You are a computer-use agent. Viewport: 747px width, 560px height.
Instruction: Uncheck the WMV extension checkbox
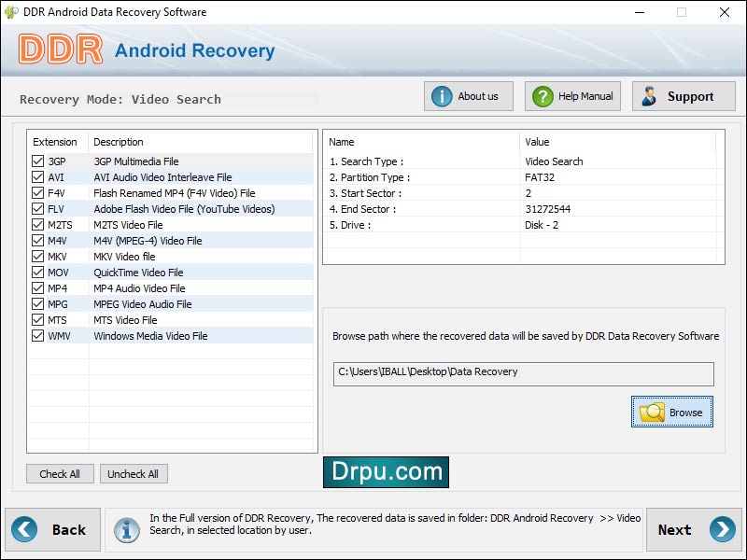click(37, 336)
